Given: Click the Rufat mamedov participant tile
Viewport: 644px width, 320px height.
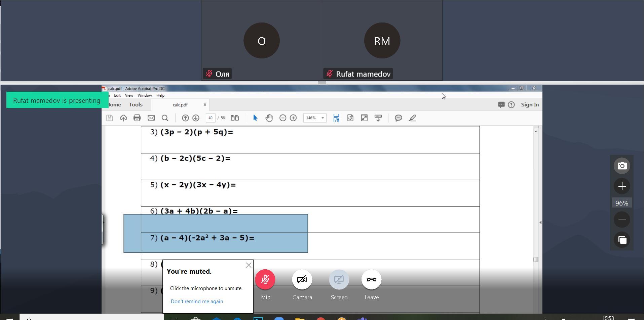Looking at the screenshot, I should [382, 40].
